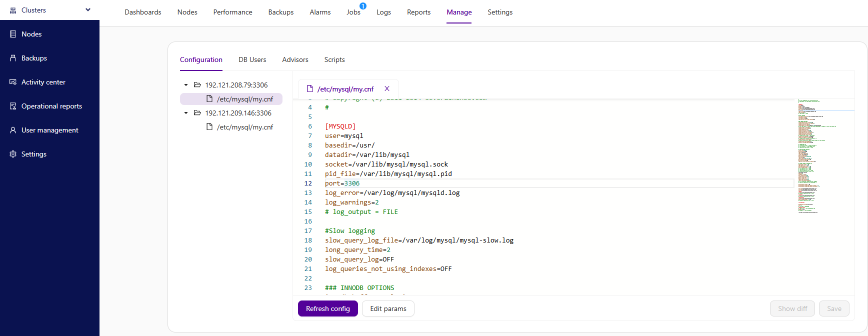Click the User management person icon

tap(13, 130)
